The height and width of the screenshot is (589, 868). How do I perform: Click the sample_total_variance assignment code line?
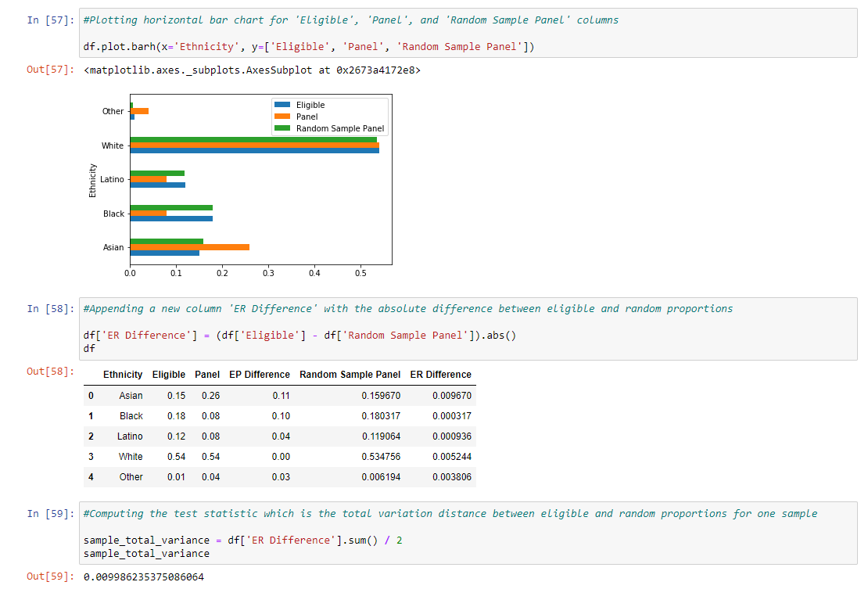[x=242, y=541]
